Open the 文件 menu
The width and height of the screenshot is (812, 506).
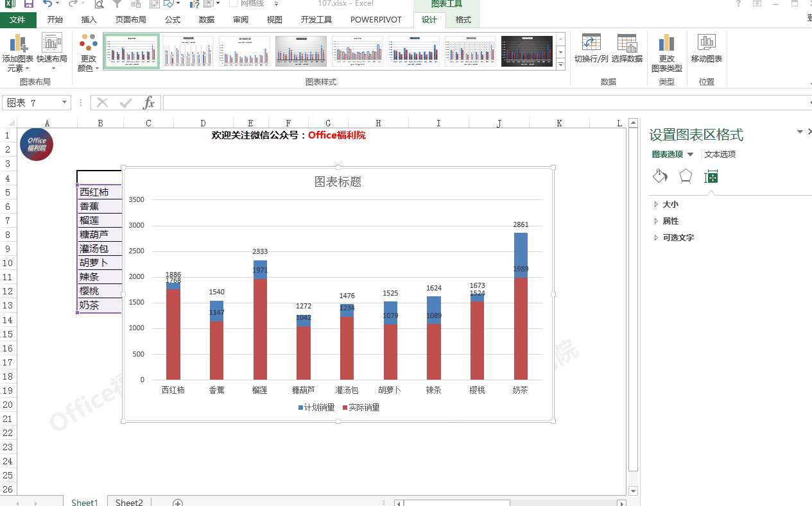[x=18, y=20]
